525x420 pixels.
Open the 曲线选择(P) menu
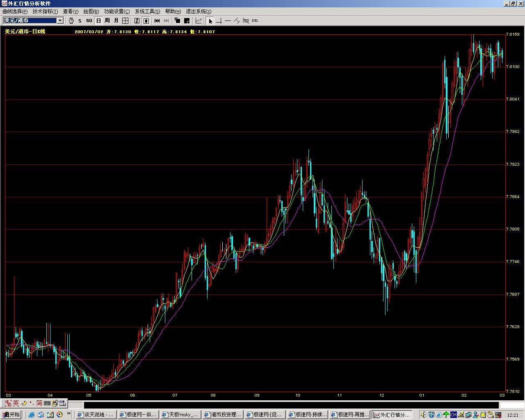tap(15, 11)
